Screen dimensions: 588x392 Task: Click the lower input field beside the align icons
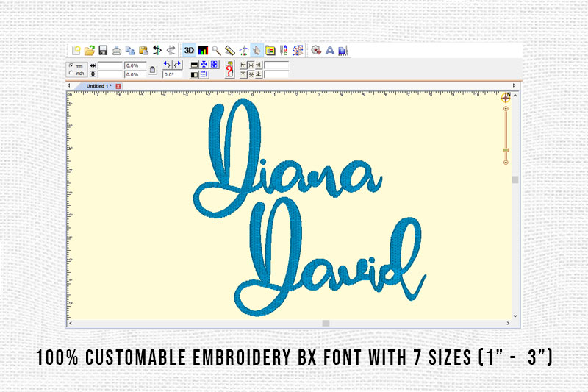[x=276, y=74]
